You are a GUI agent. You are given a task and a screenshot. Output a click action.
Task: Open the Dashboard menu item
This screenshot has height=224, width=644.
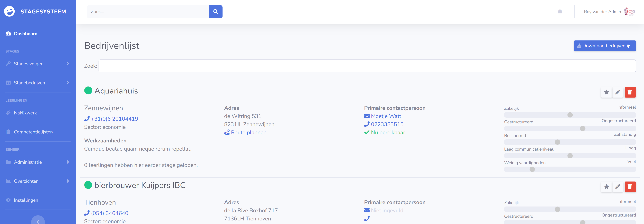click(x=25, y=34)
